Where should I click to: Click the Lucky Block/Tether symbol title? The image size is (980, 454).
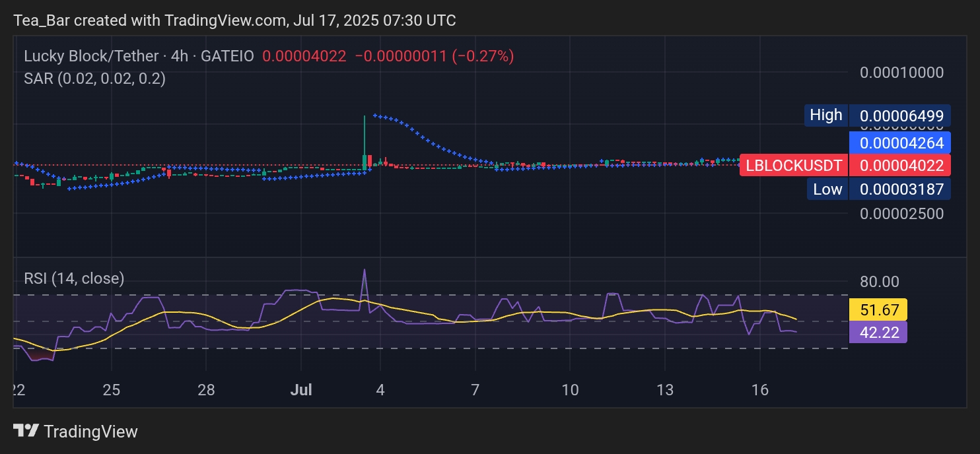tap(91, 56)
